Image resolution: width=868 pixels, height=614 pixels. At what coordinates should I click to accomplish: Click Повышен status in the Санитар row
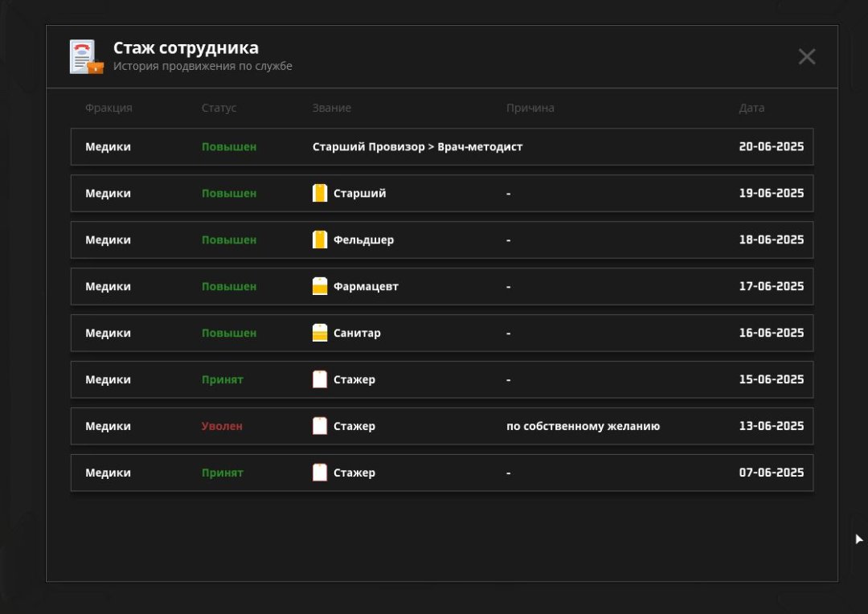[x=229, y=334]
